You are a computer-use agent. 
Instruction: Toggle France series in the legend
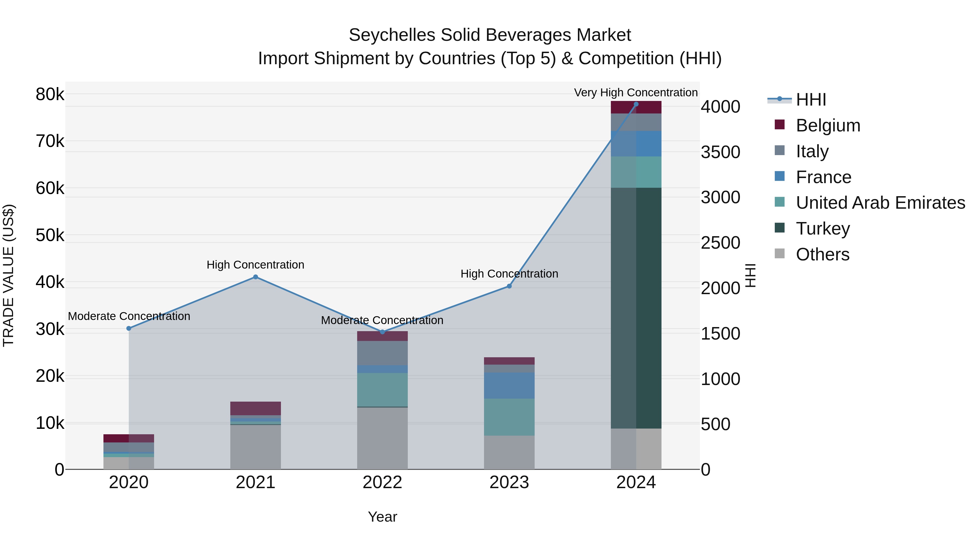pos(813,177)
